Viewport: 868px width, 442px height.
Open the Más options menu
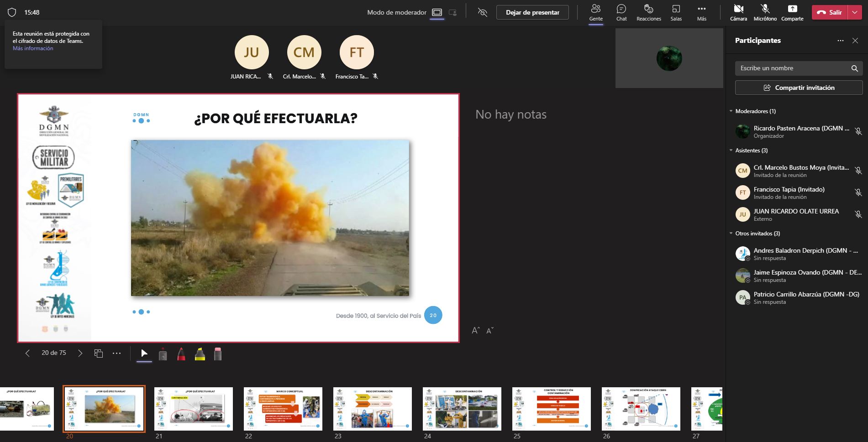point(702,12)
